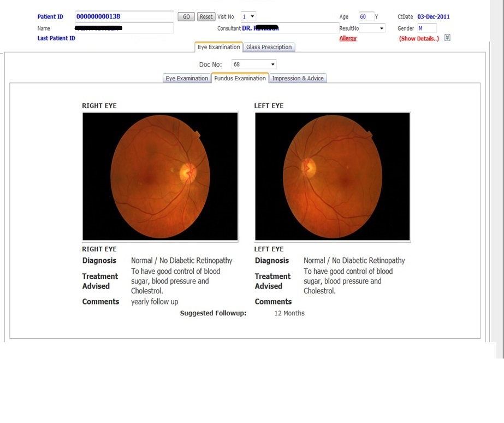Click the right eye 'yearly follow up' comment
The image size is (504, 423).
click(x=155, y=302)
